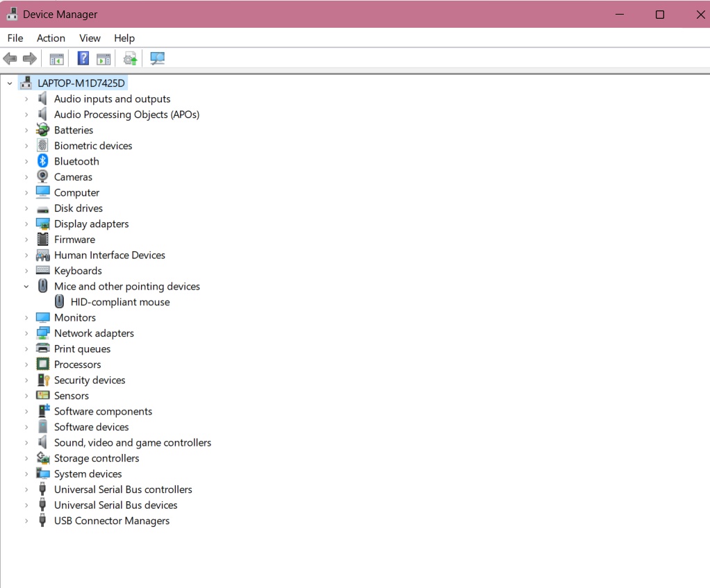710x588 pixels.
Task: Click the Security devices key icon
Action: point(43,380)
